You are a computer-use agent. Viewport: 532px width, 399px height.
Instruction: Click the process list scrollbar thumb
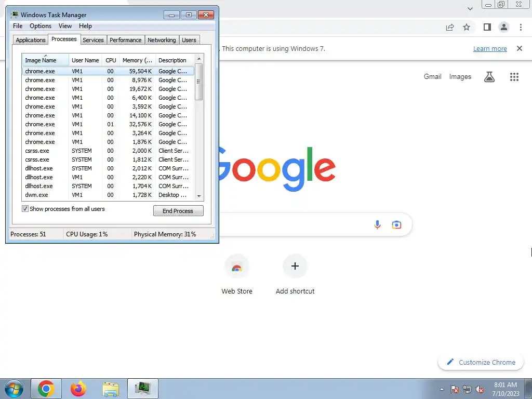(199, 82)
